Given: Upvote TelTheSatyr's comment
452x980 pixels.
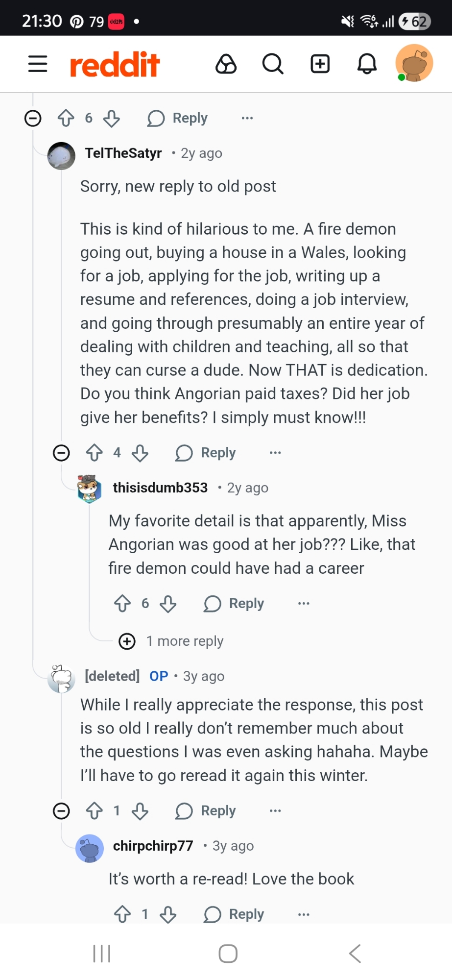Looking at the screenshot, I should (95, 453).
